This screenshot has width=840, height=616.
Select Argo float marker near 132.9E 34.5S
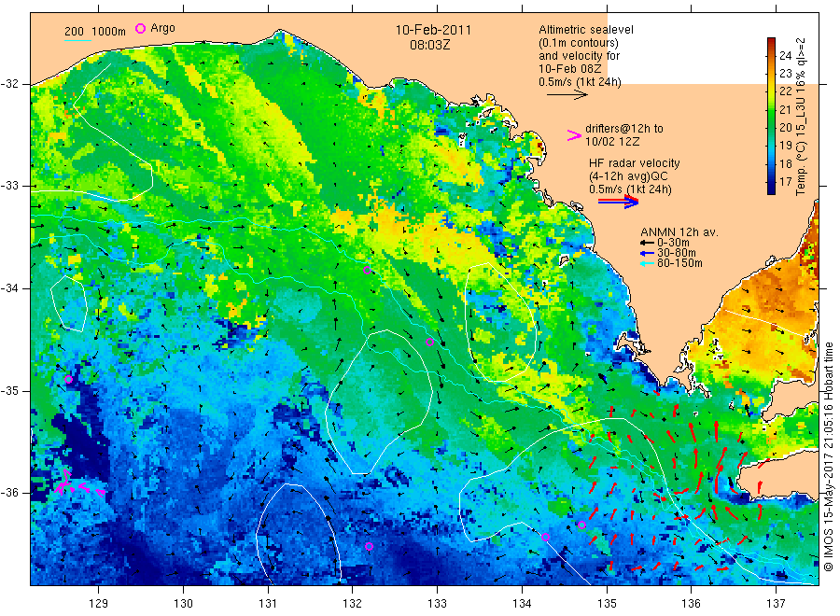429,343
